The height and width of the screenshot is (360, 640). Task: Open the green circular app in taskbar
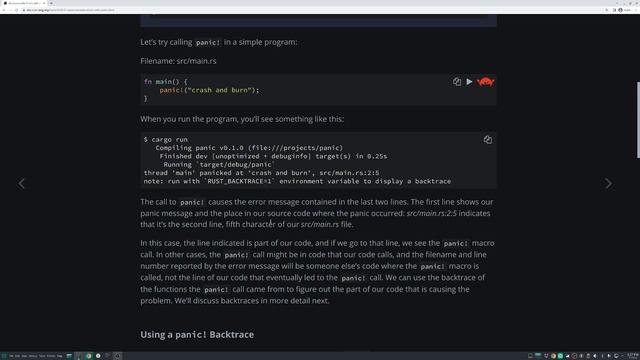click(89, 356)
